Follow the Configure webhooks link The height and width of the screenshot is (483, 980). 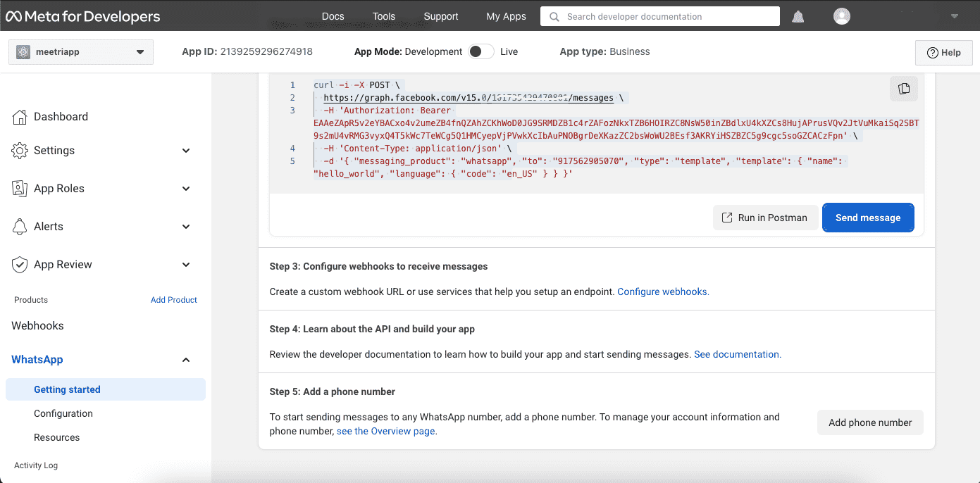tap(663, 291)
